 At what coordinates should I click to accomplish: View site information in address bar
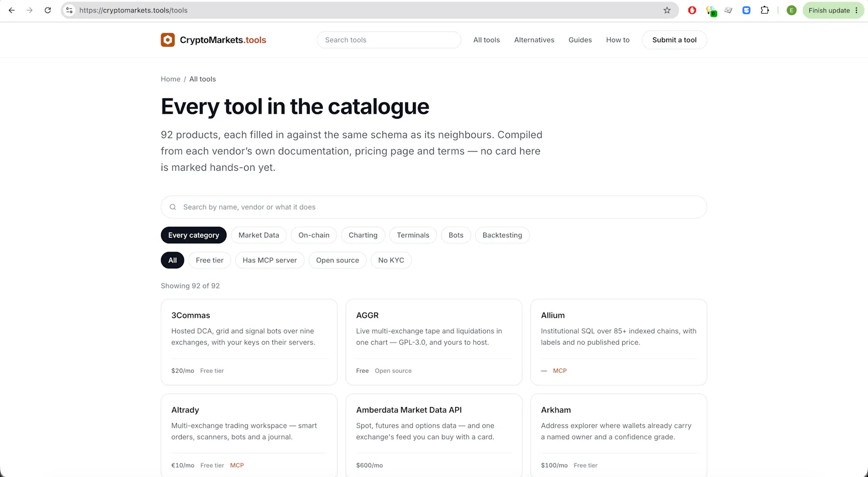(69, 10)
